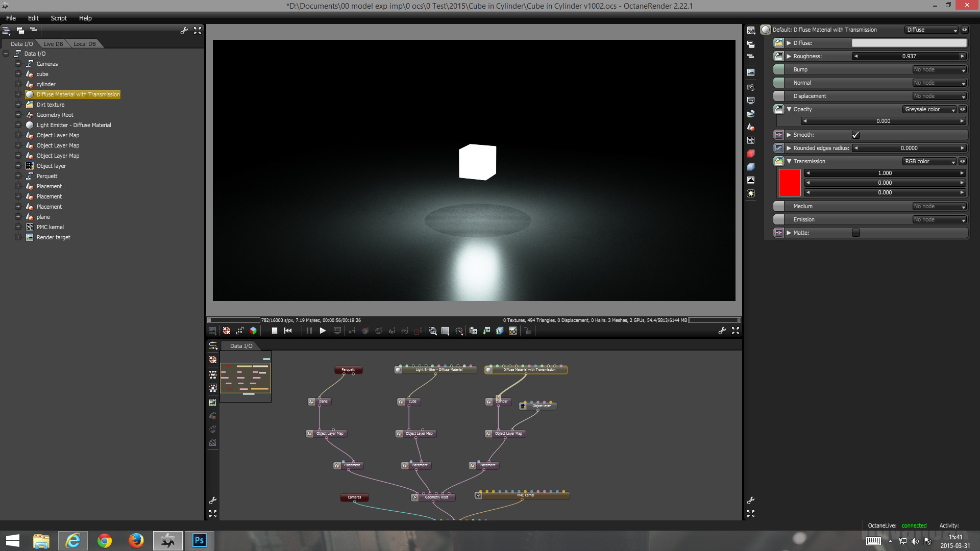Switch to the Live DB tab

53,44
